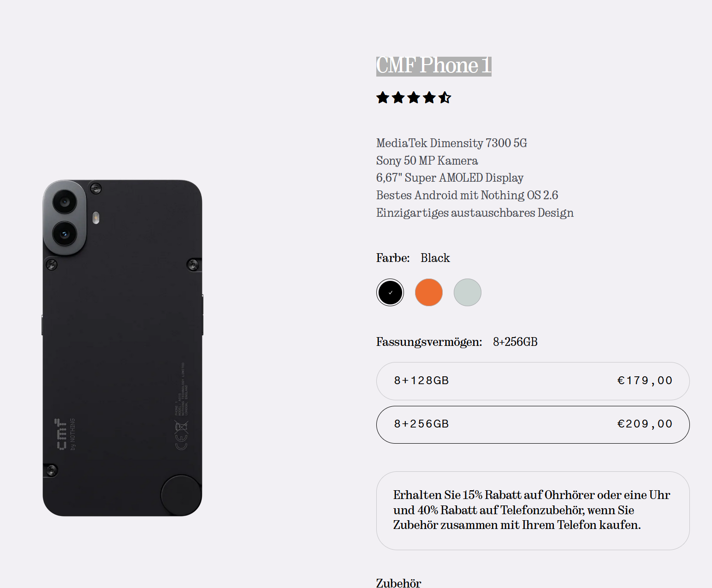Click the 15% Rabatt accessory promotion box
The width and height of the screenshot is (712, 588).
533,511
